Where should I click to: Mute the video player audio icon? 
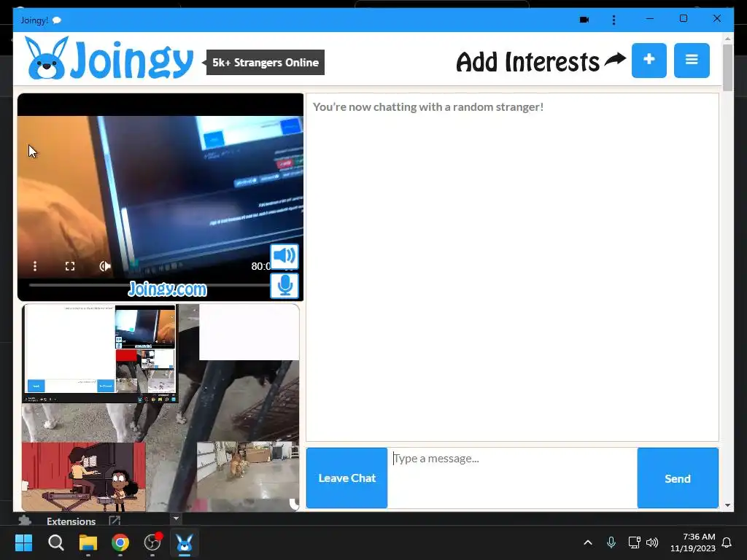pos(105,266)
